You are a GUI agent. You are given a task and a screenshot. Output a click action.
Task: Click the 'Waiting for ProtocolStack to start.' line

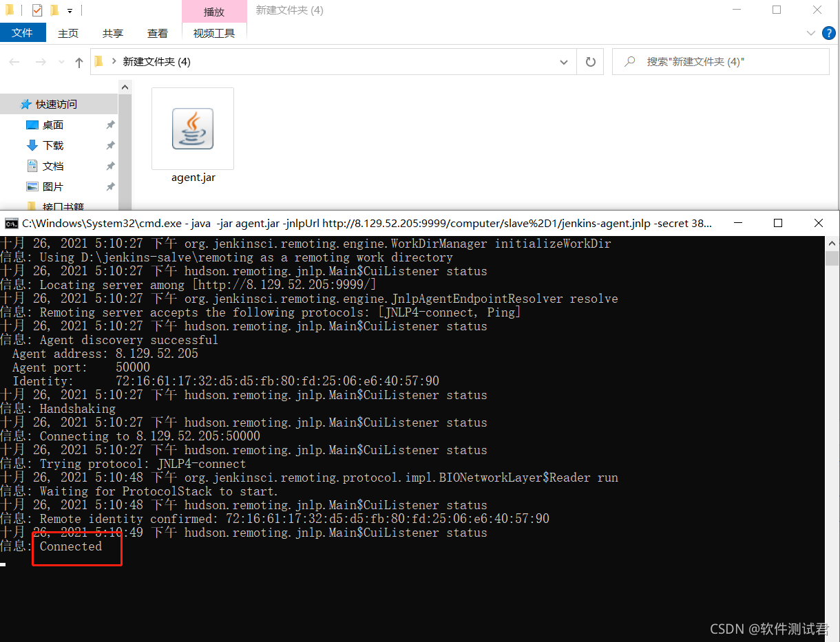point(159,491)
